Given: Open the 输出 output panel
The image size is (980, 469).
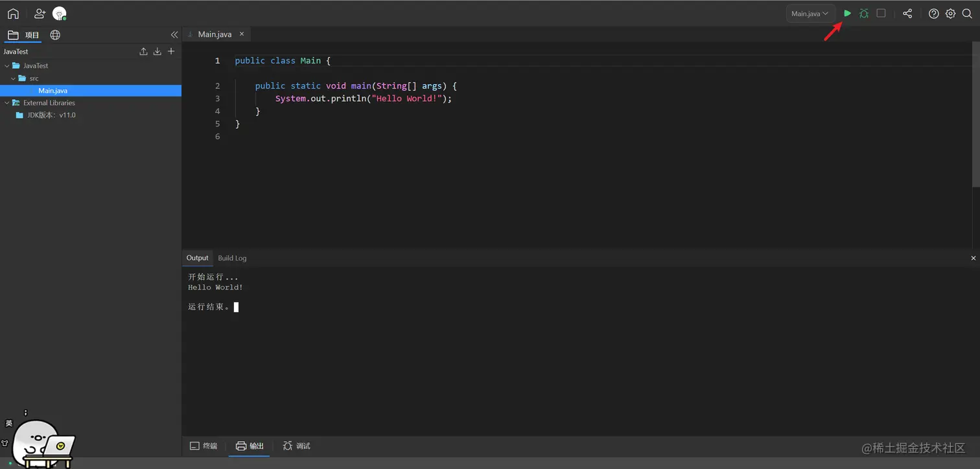Looking at the screenshot, I should [x=250, y=446].
